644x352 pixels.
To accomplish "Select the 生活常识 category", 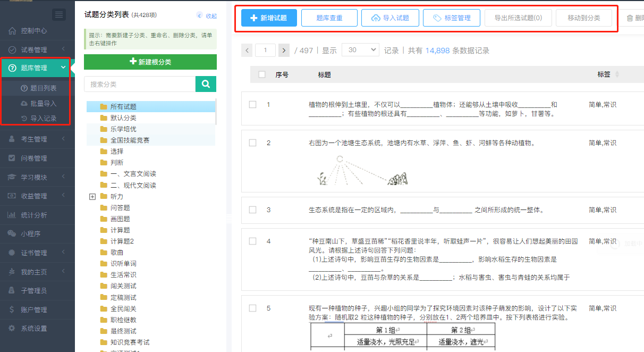I will pyautogui.click(x=123, y=275).
